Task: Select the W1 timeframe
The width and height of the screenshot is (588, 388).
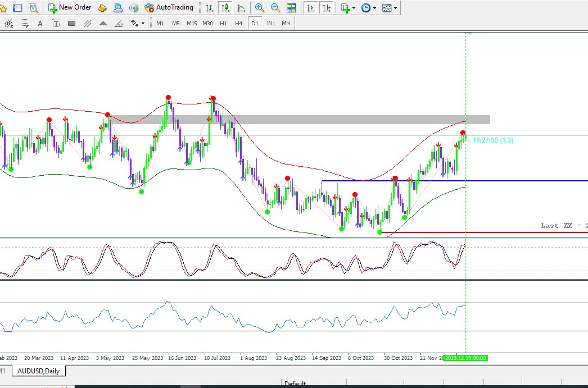Action: [x=271, y=23]
